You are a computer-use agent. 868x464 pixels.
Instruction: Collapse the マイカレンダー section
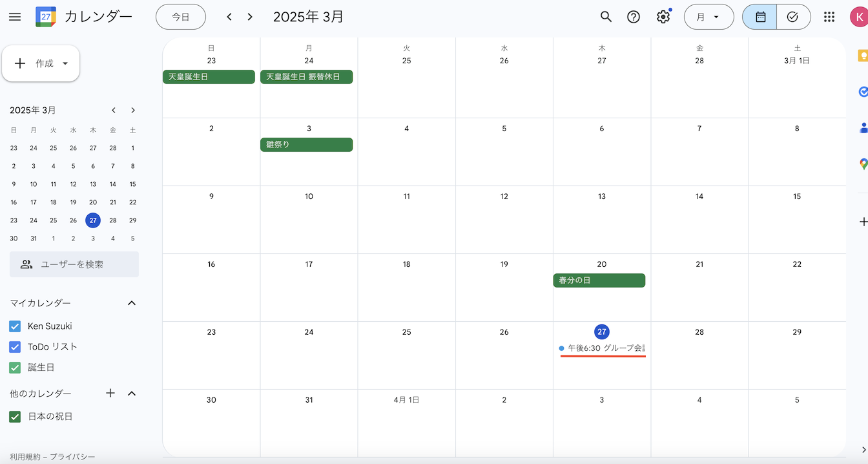click(132, 303)
